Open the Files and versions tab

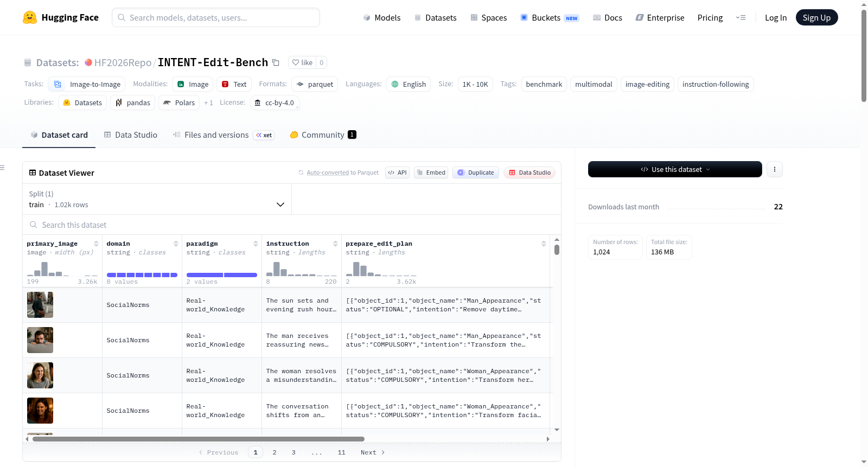(x=224, y=135)
